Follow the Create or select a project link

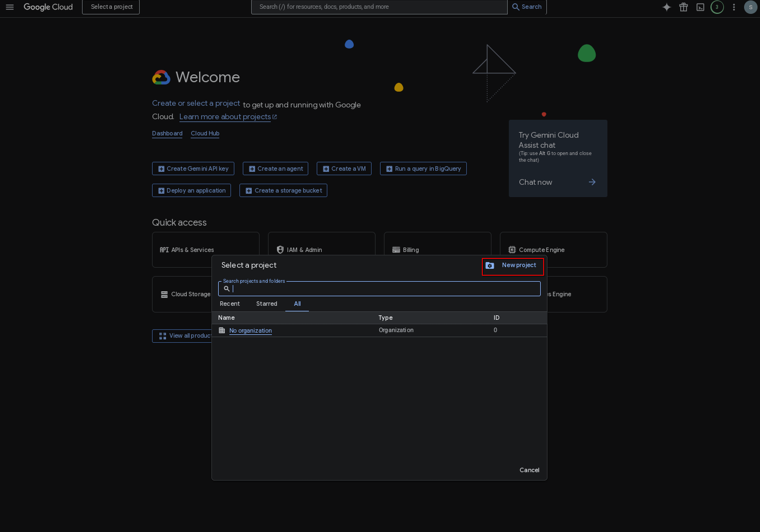196,103
